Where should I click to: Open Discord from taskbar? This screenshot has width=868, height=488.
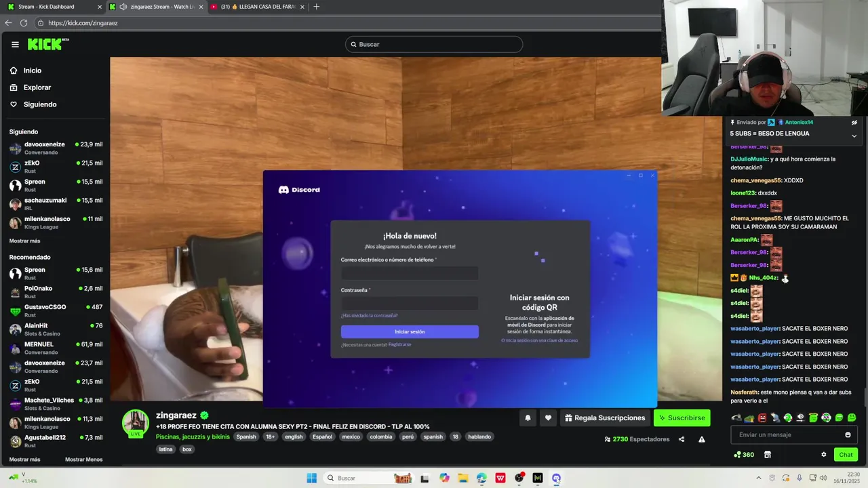(x=556, y=478)
